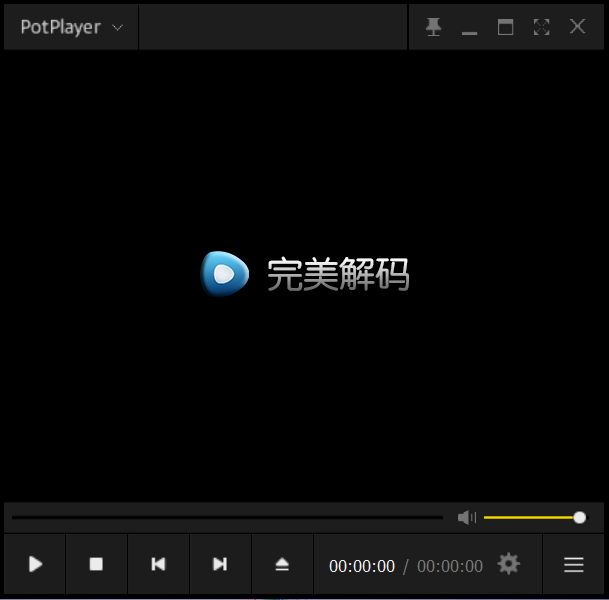Click the total duration time display
This screenshot has height=600, width=609.
pyautogui.click(x=450, y=566)
